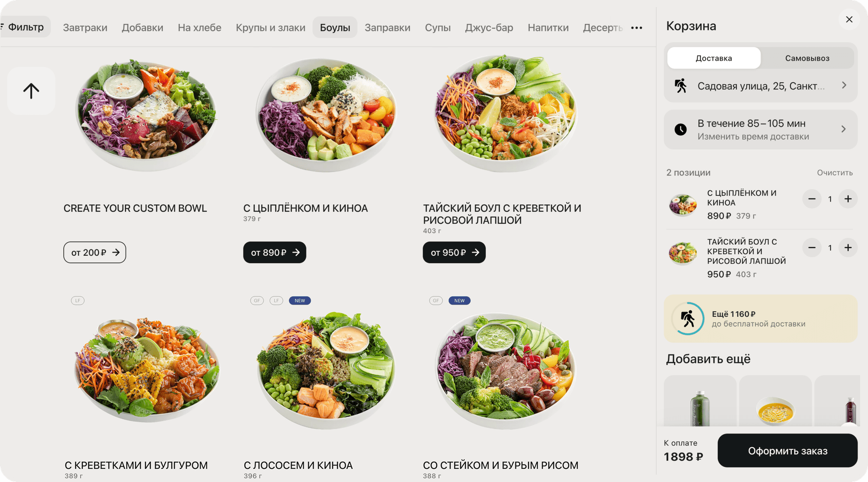868x482 pixels.
Task: Switch to Самовывоз option
Action: click(x=807, y=58)
